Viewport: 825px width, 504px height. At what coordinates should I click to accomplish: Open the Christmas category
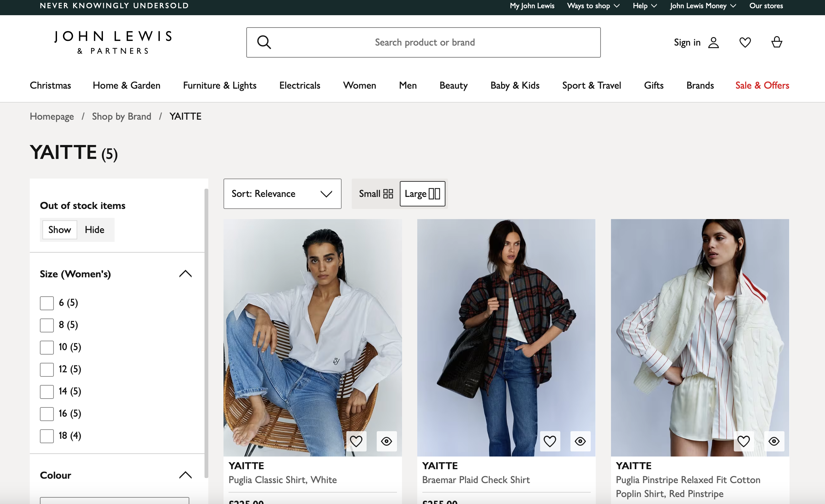point(50,85)
